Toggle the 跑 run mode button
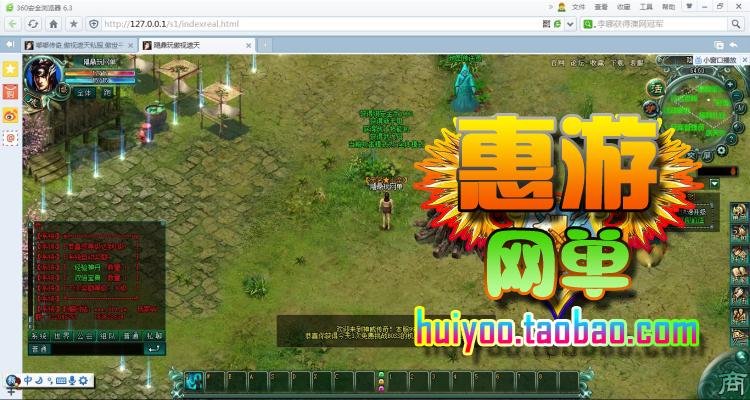Screen dimensions: 750x400 tap(107, 93)
